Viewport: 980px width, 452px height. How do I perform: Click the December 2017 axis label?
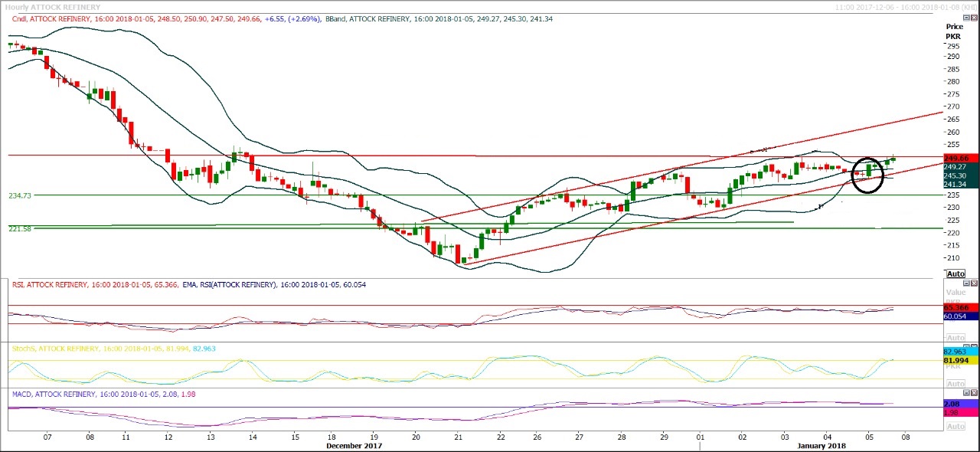[x=354, y=445]
